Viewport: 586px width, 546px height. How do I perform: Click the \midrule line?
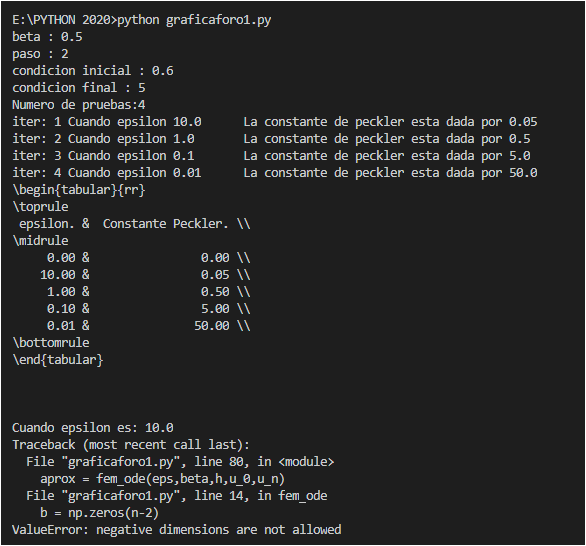pyautogui.click(x=40, y=241)
